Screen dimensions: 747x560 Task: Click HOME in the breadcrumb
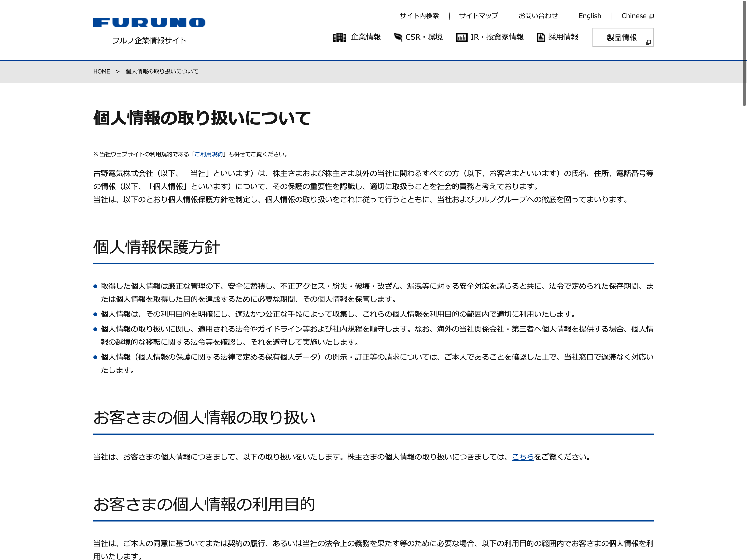coord(101,72)
